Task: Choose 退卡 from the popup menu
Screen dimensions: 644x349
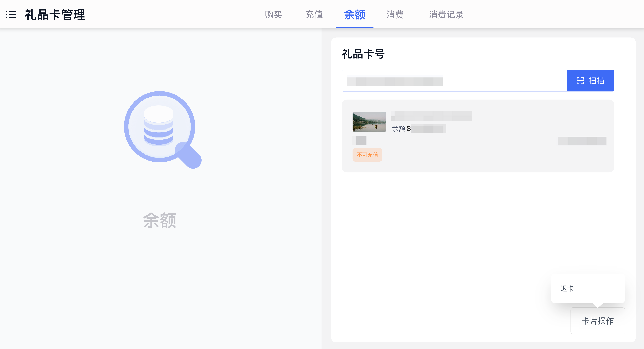Action: pyautogui.click(x=567, y=288)
